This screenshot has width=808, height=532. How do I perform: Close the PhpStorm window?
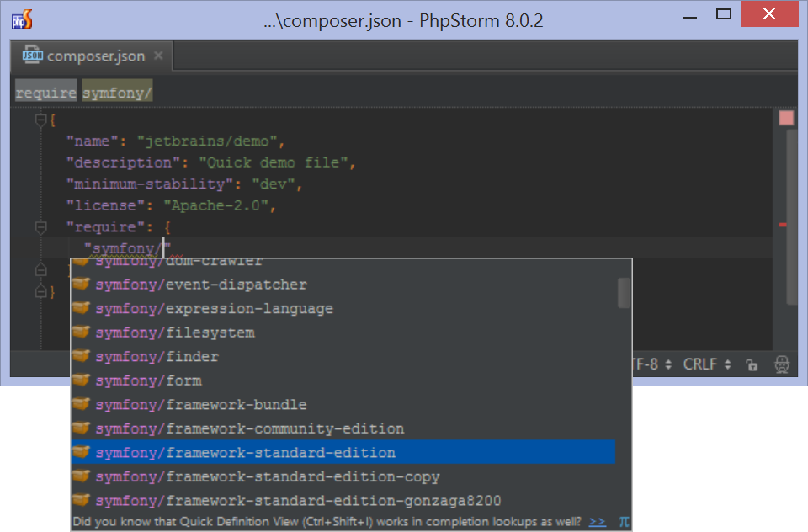click(x=769, y=14)
